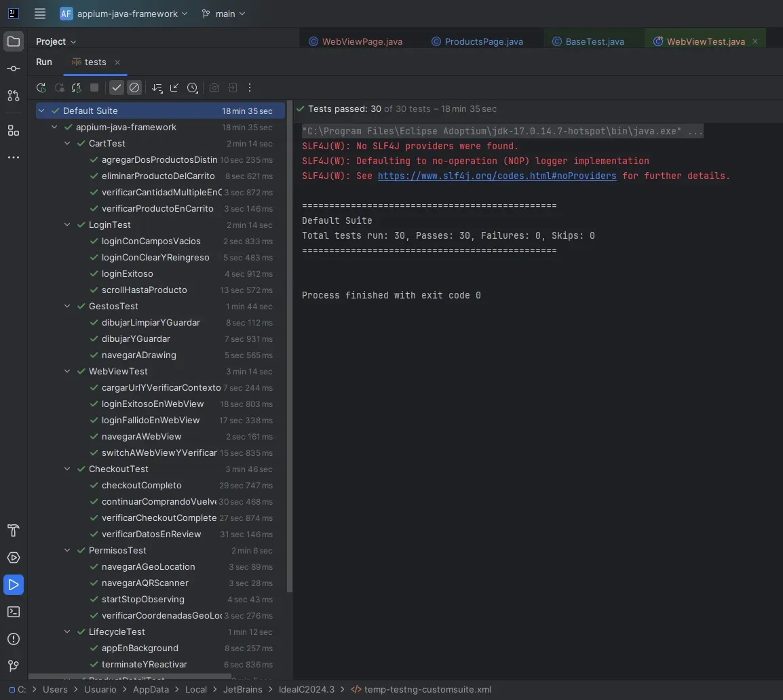This screenshot has height=700, width=783.
Task: Select appEnBackground test result
Action: coord(160,648)
